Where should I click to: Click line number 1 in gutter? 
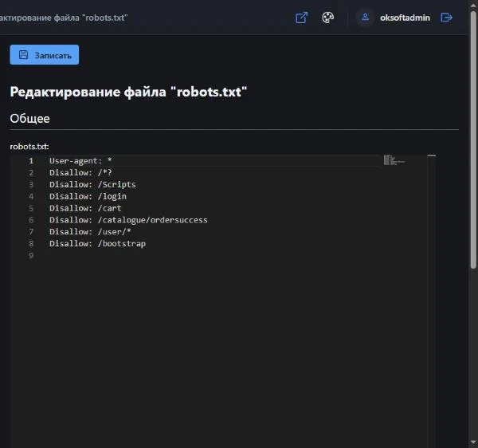31,161
